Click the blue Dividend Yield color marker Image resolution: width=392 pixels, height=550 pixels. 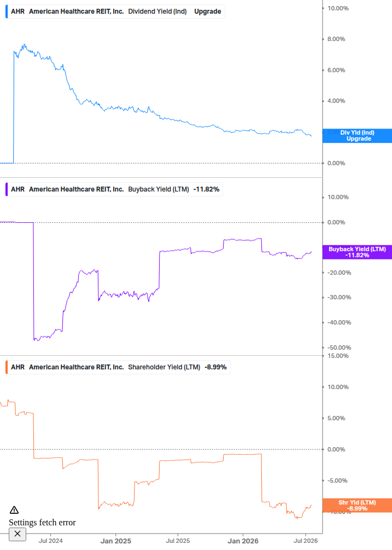7,11
